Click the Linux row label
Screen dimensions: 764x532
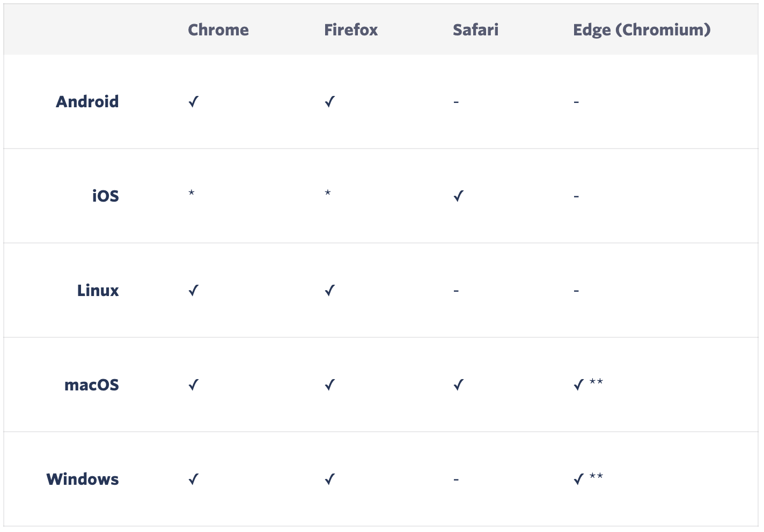point(98,290)
